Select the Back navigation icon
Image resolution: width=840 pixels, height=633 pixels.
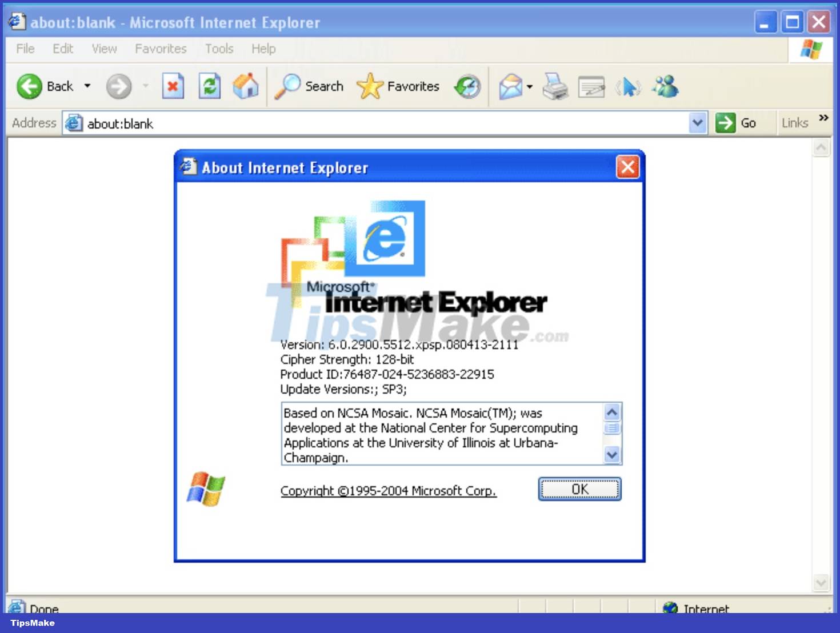click(27, 86)
